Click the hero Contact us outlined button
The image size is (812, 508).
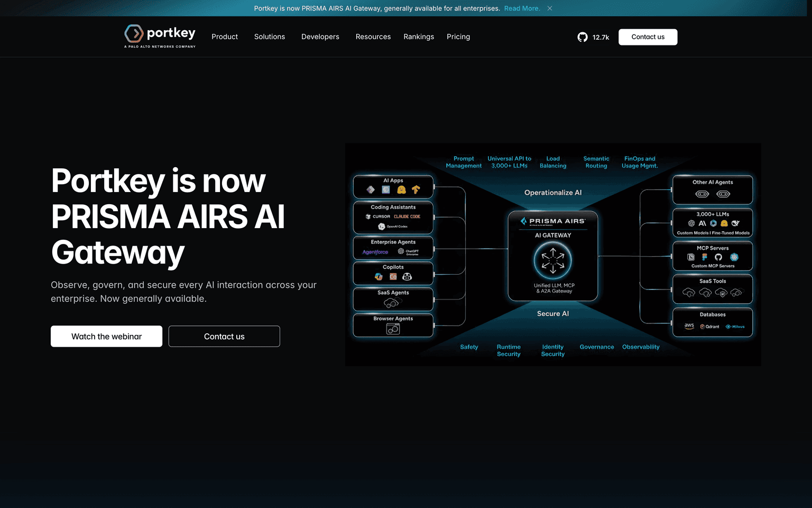pos(224,337)
